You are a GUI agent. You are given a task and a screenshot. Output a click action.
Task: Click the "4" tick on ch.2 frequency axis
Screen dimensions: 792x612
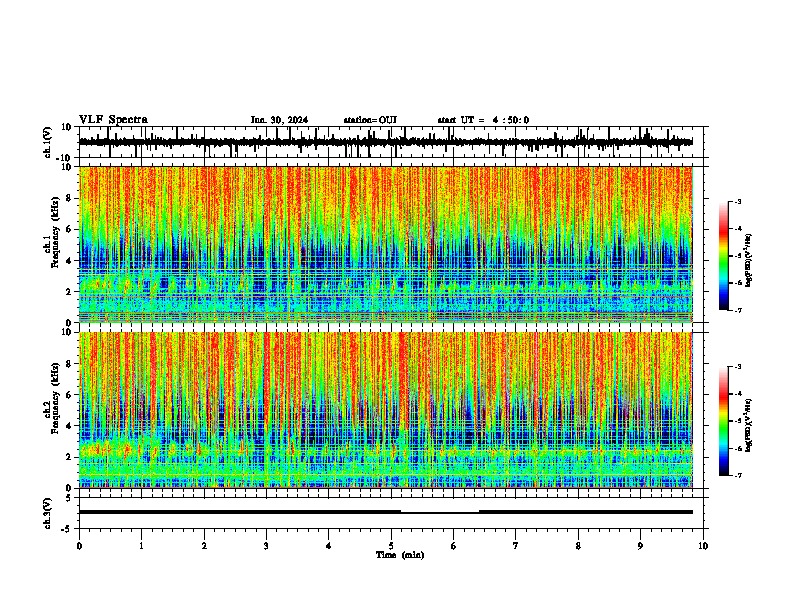tap(69, 426)
